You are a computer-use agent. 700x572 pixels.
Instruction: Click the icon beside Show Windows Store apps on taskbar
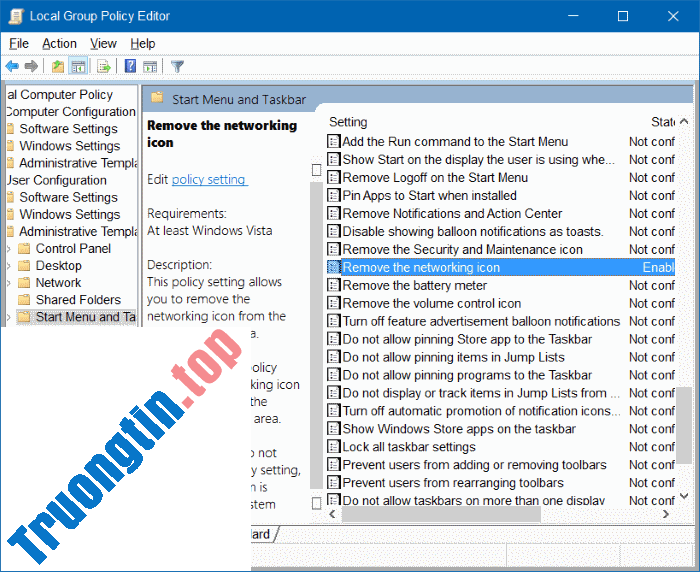333,429
